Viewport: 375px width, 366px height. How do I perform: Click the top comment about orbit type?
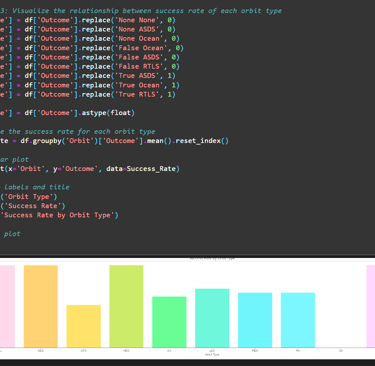[141, 11]
